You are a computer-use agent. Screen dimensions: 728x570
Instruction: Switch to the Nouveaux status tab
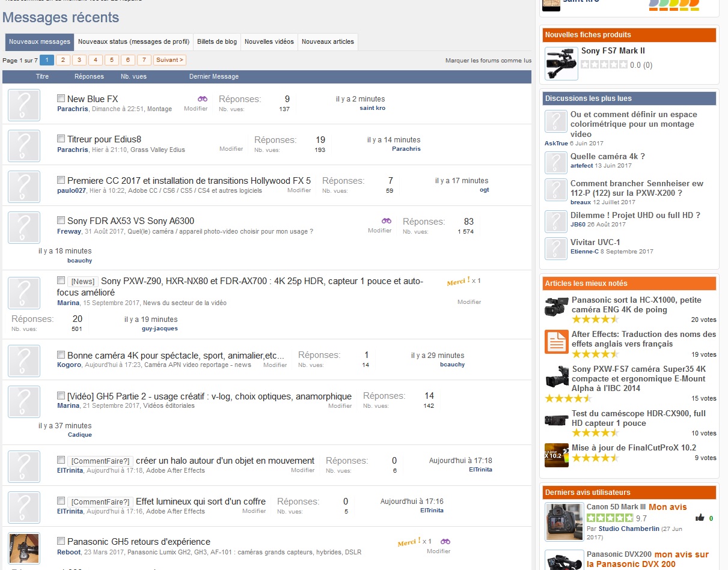pyautogui.click(x=134, y=42)
